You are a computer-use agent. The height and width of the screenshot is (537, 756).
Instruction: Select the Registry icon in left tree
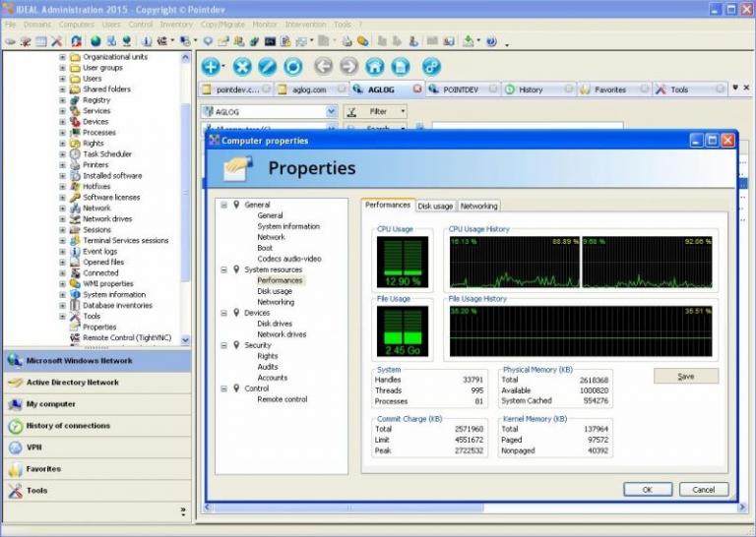pos(75,100)
